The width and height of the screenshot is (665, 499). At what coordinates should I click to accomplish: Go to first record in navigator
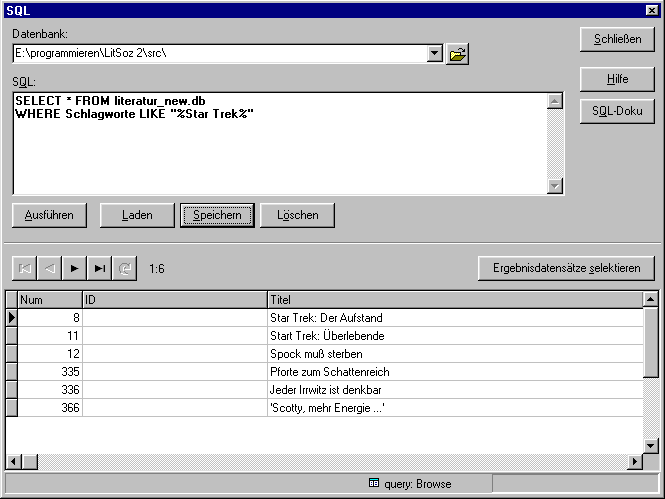[25, 268]
